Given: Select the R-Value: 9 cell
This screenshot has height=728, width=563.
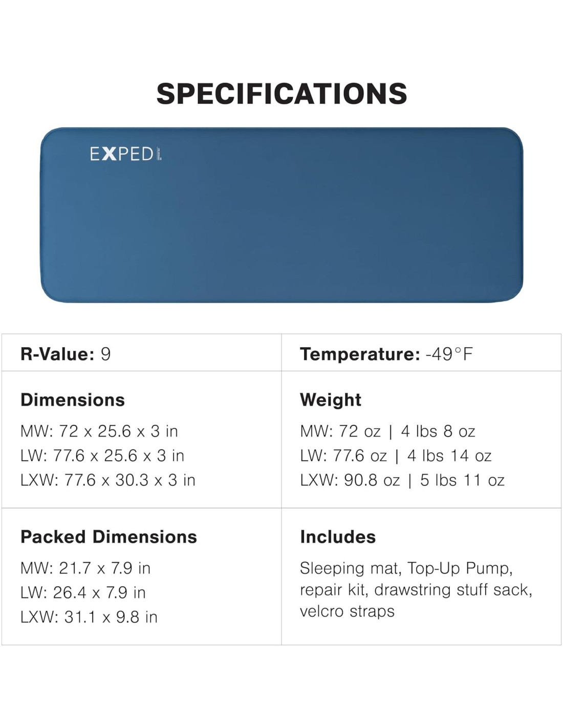Looking at the screenshot, I should [x=66, y=354].
